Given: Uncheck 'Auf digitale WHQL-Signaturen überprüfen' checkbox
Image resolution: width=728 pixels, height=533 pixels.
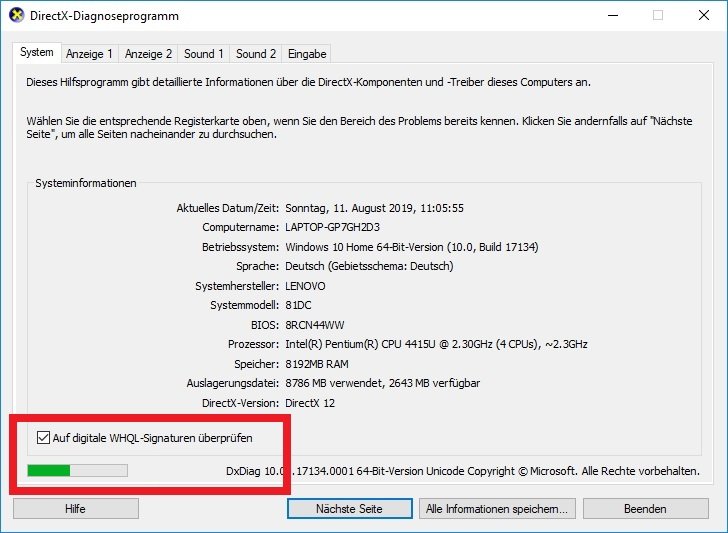Looking at the screenshot, I should pyautogui.click(x=43, y=437).
